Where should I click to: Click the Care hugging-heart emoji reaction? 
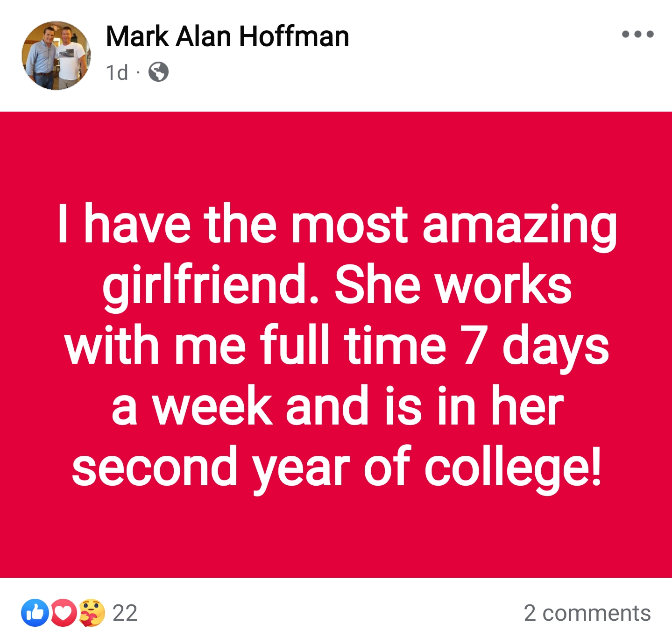[92, 612]
